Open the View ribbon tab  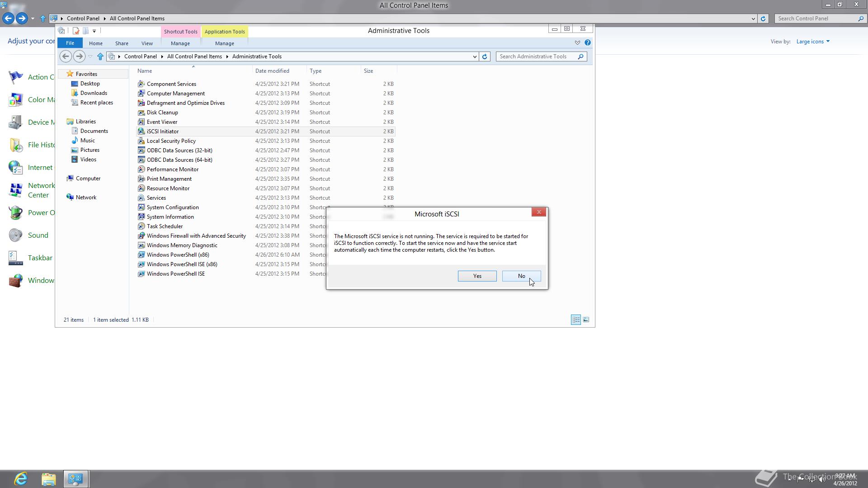pyautogui.click(x=147, y=43)
